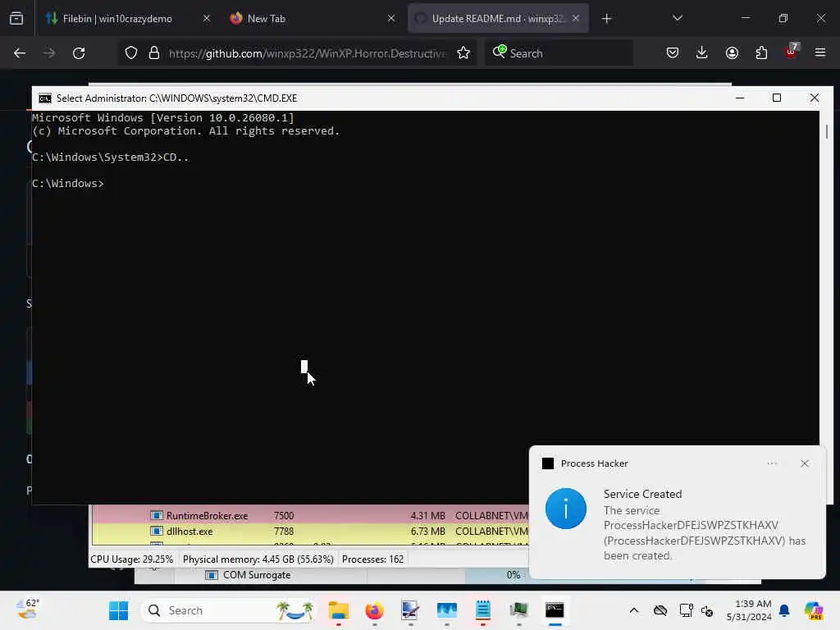Click the github.com URL address field
Image resolution: width=840 pixels, height=630 pixels.
click(x=307, y=53)
